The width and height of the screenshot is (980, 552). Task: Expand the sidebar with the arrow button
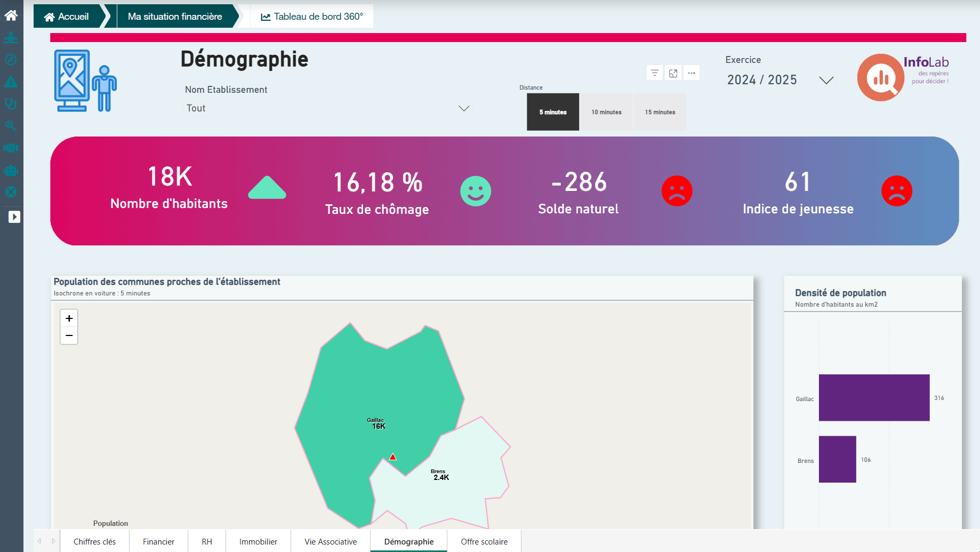pyautogui.click(x=14, y=217)
